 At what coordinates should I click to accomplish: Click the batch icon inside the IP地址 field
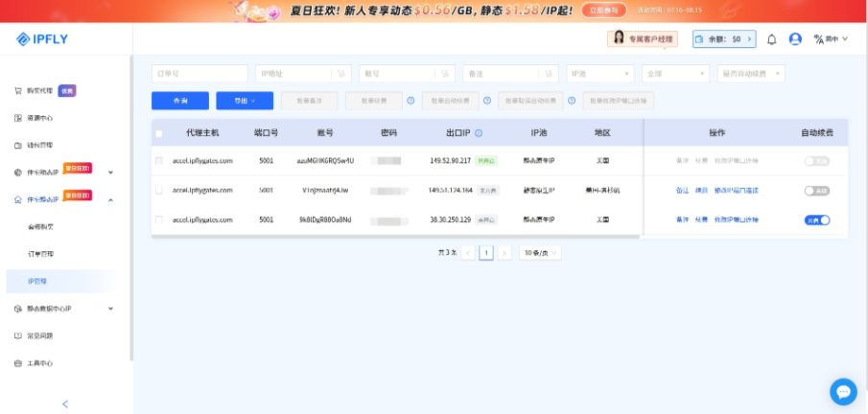[341, 74]
